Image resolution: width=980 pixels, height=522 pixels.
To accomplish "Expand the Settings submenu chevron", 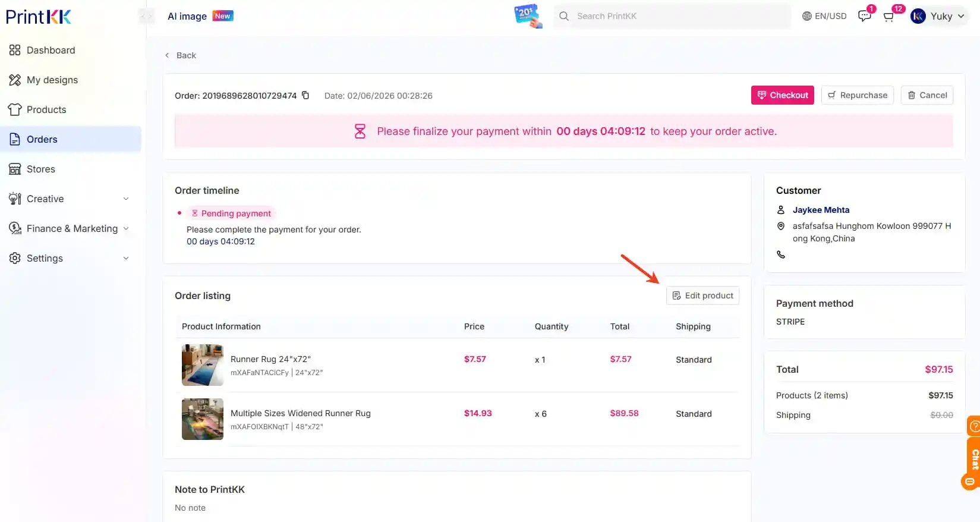I will (x=126, y=258).
